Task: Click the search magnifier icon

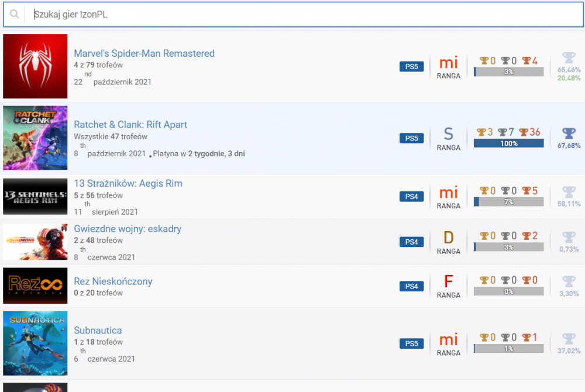Action: pos(14,15)
